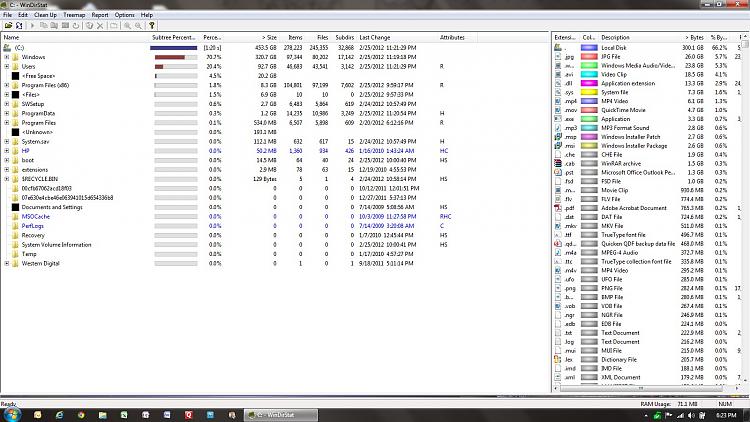Click the .pdf Adobe Acrobat file icon
750x422 pixels.
[x=558, y=208]
